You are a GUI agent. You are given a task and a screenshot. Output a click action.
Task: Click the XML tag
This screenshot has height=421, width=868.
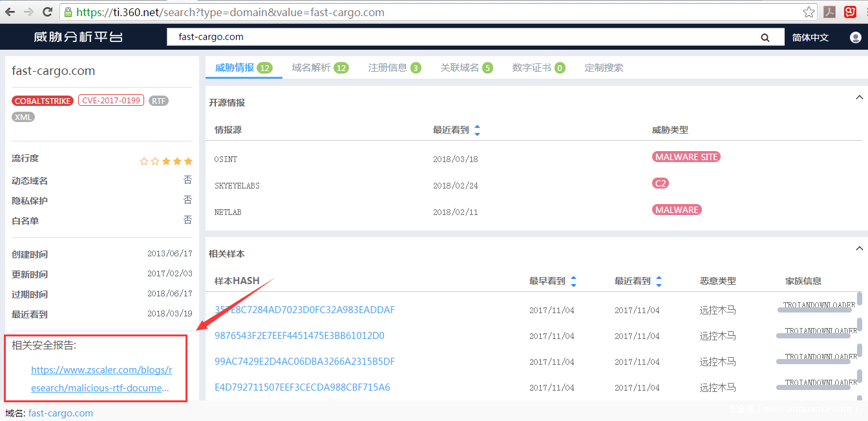(23, 117)
